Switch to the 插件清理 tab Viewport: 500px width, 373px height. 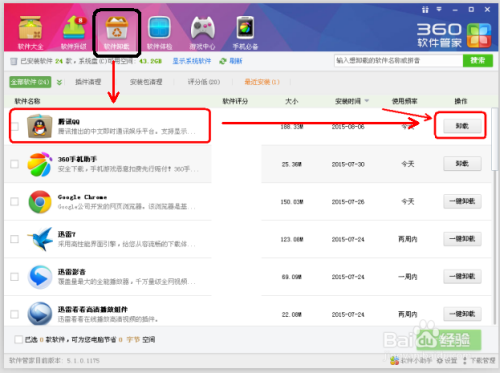click(x=88, y=82)
